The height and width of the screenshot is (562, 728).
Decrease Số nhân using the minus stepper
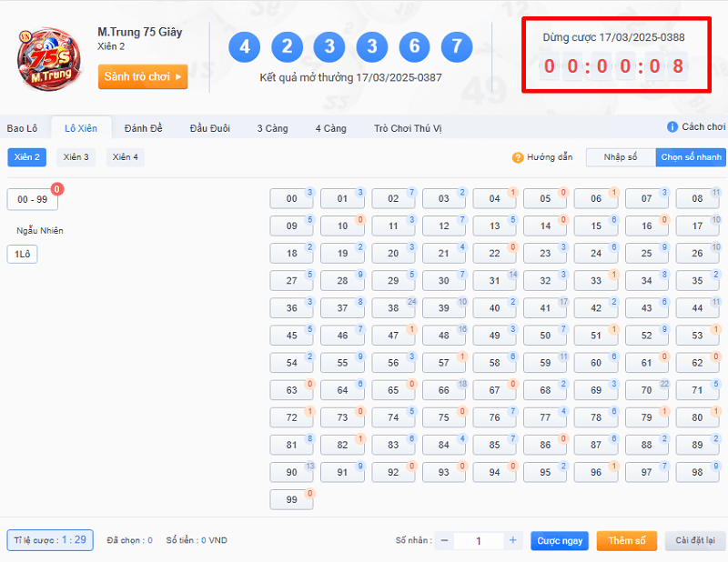point(444,540)
